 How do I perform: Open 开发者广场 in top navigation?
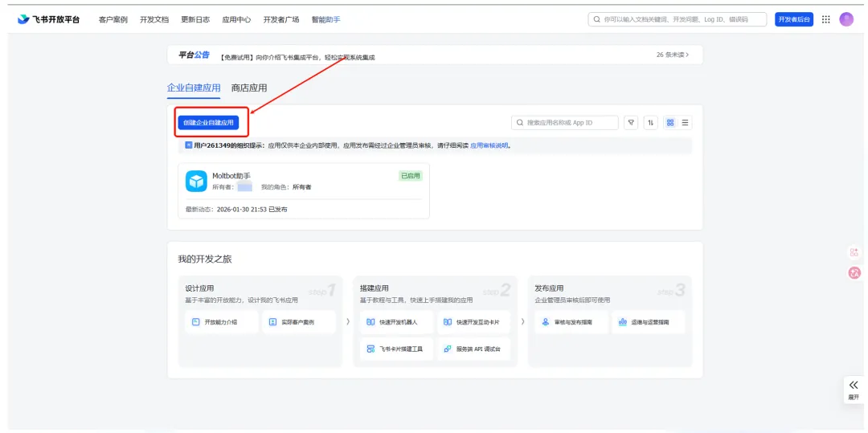click(x=280, y=19)
